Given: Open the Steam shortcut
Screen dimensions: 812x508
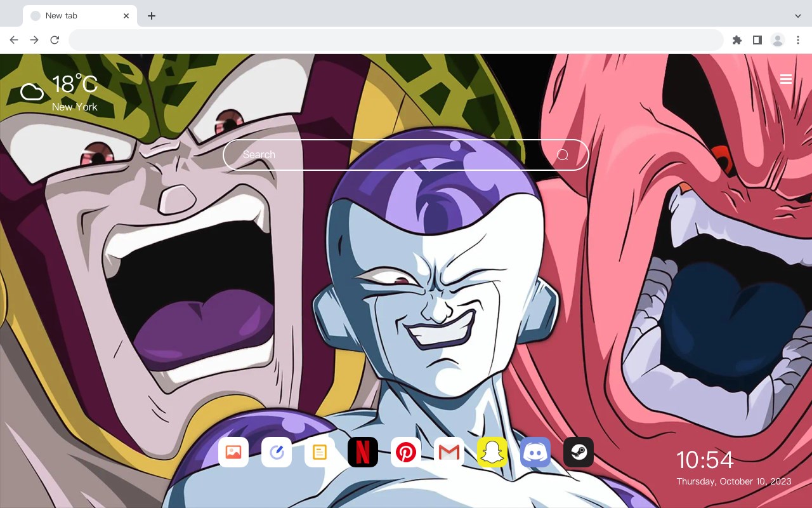Looking at the screenshot, I should pyautogui.click(x=579, y=452).
